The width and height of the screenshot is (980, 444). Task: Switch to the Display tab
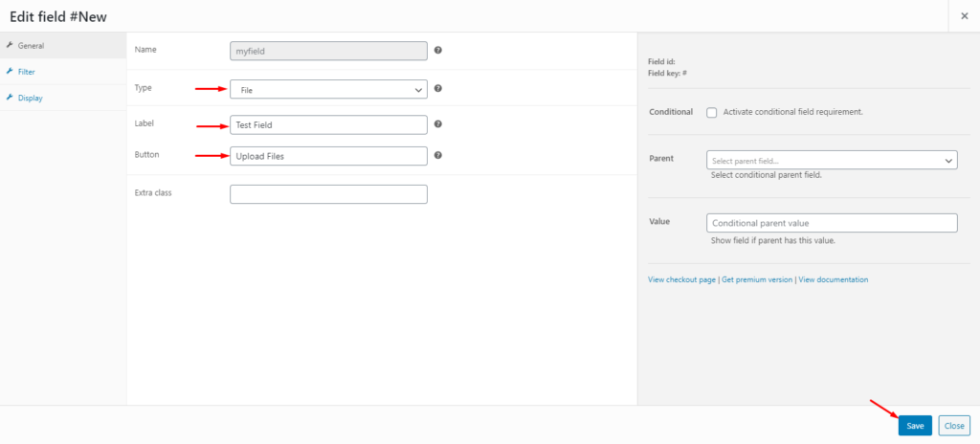pyautogui.click(x=30, y=97)
